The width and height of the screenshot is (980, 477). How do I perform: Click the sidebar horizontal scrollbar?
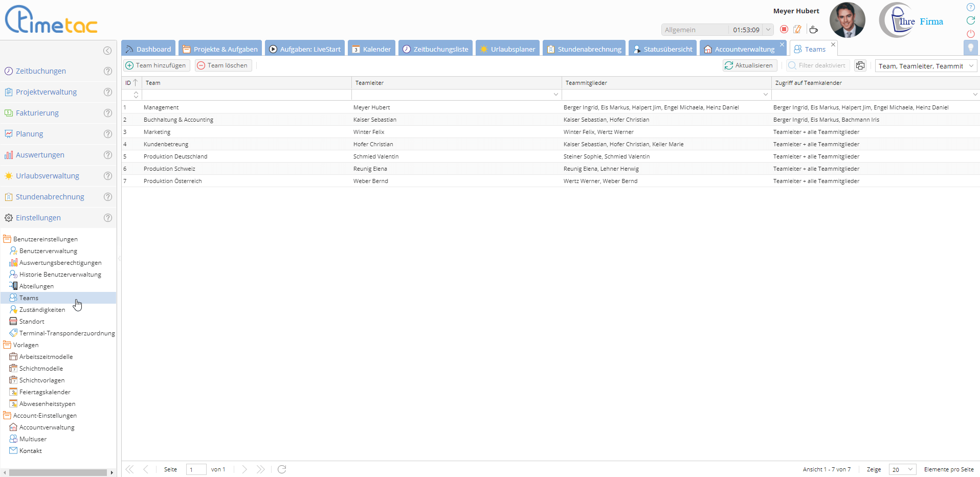pos(58,472)
